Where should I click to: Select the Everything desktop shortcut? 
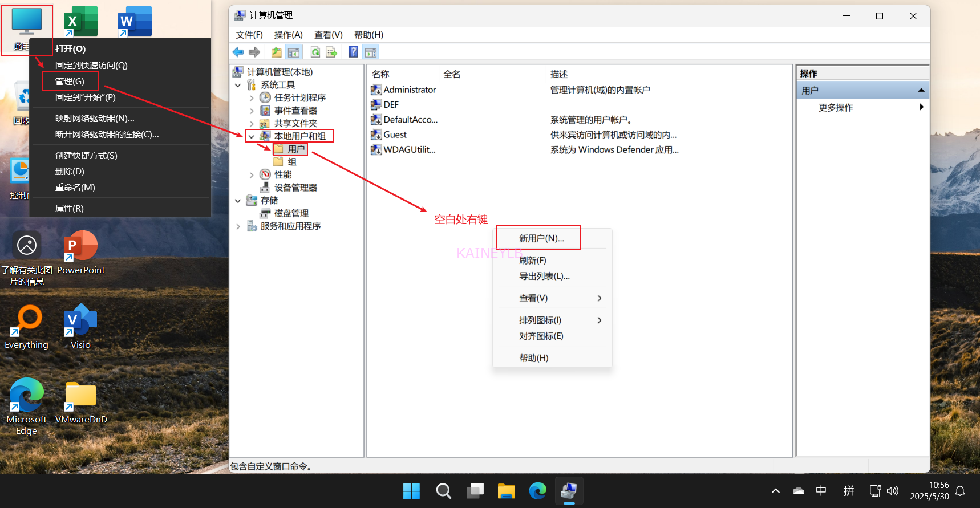click(x=26, y=327)
